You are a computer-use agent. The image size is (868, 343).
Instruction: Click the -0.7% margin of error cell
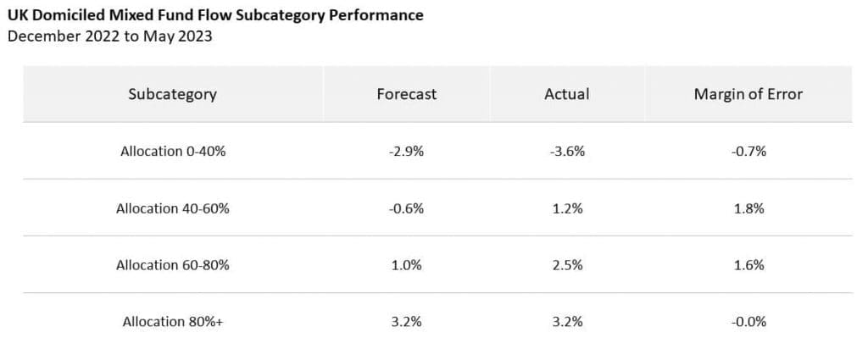point(748,152)
